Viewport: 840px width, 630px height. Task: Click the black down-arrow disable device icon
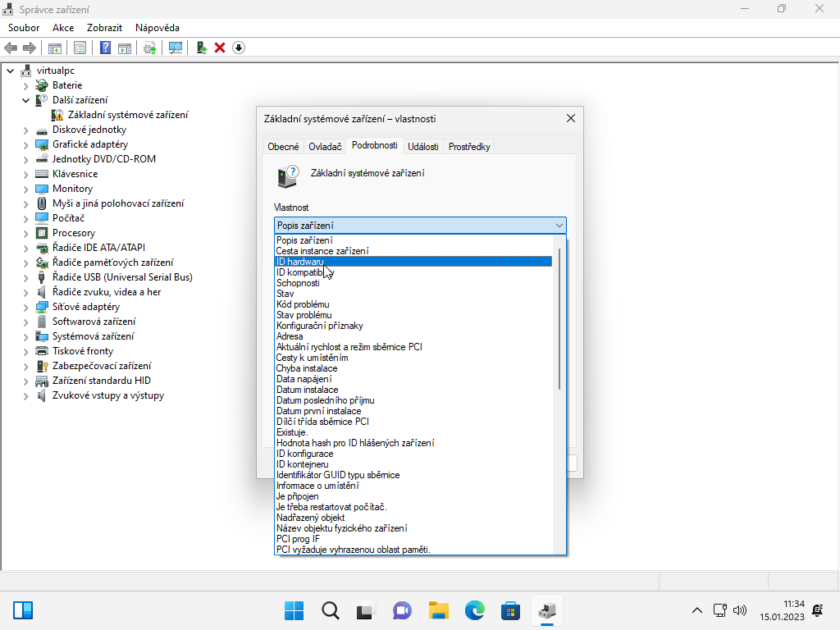pyautogui.click(x=239, y=48)
